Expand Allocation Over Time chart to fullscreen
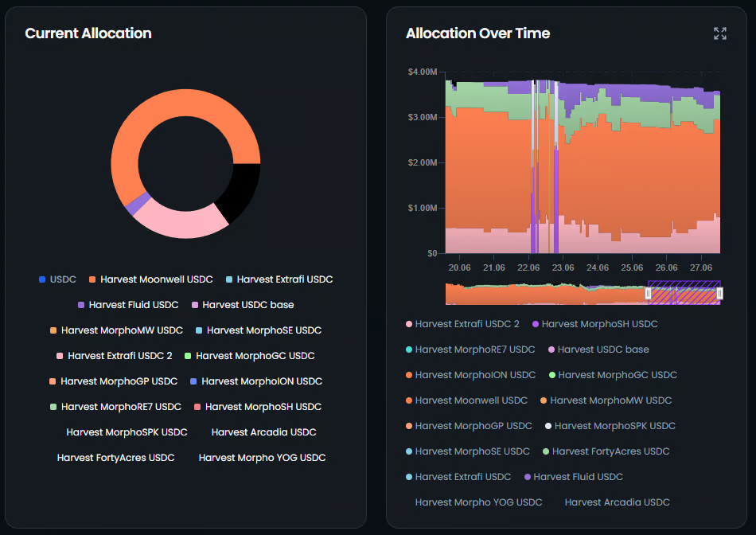 tap(720, 33)
